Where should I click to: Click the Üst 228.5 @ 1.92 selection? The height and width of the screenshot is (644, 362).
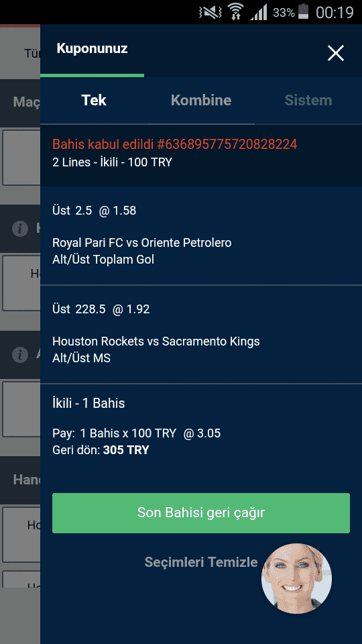101,309
